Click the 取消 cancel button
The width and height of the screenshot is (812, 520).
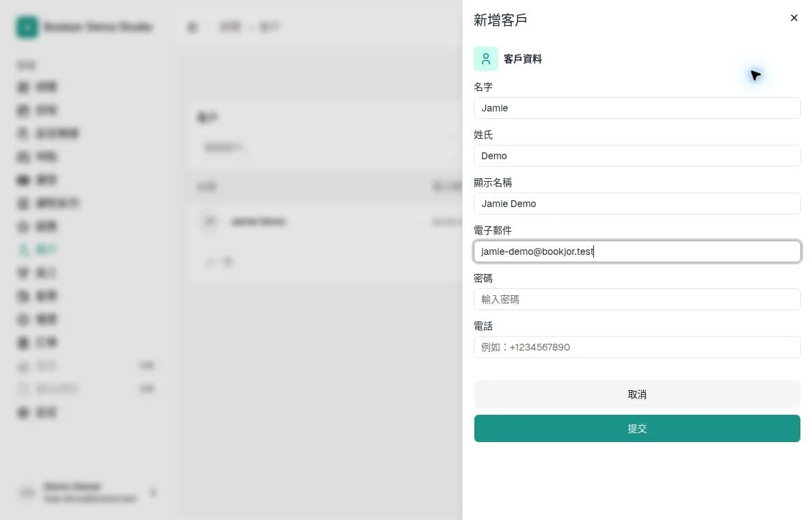click(x=637, y=395)
